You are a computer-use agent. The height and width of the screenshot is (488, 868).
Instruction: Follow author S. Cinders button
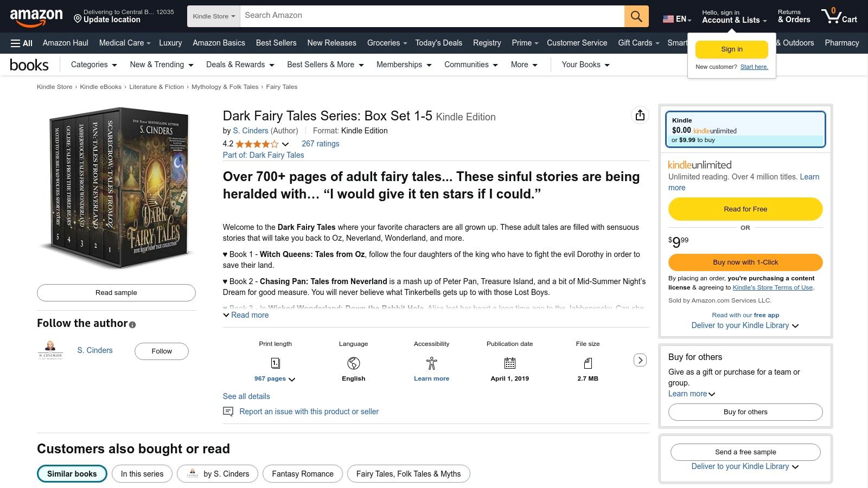[162, 351]
